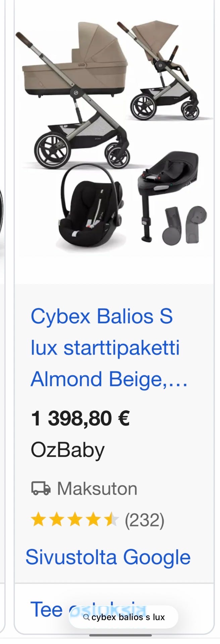The image size is (220, 644).
Task: Tap the delivery truck icon
Action: tap(41, 489)
